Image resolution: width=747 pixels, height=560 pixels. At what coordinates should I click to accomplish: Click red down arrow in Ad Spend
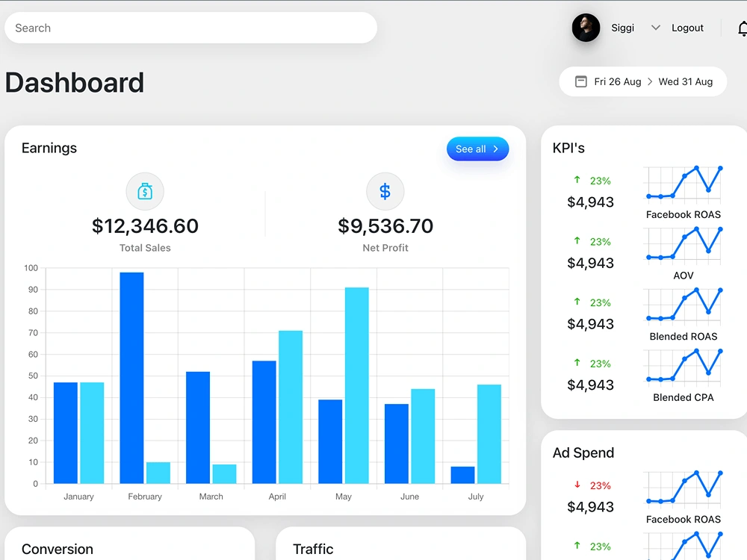click(x=577, y=485)
